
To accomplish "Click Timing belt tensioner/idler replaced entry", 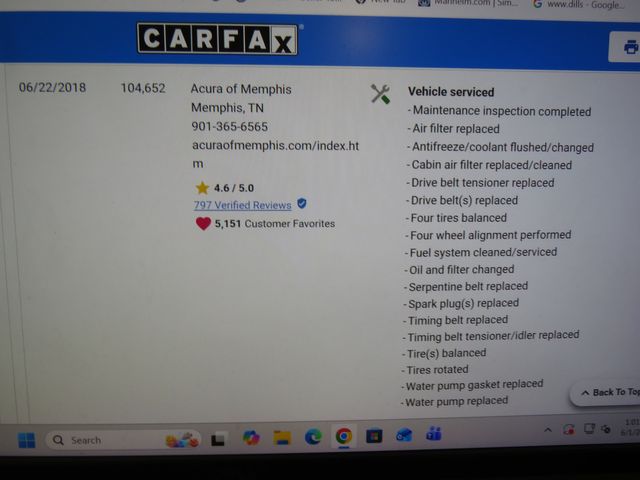I will [x=491, y=336].
